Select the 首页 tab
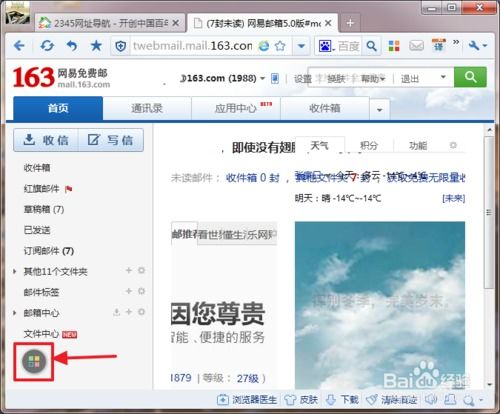This screenshot has height=414, width=500. [58, 108]
